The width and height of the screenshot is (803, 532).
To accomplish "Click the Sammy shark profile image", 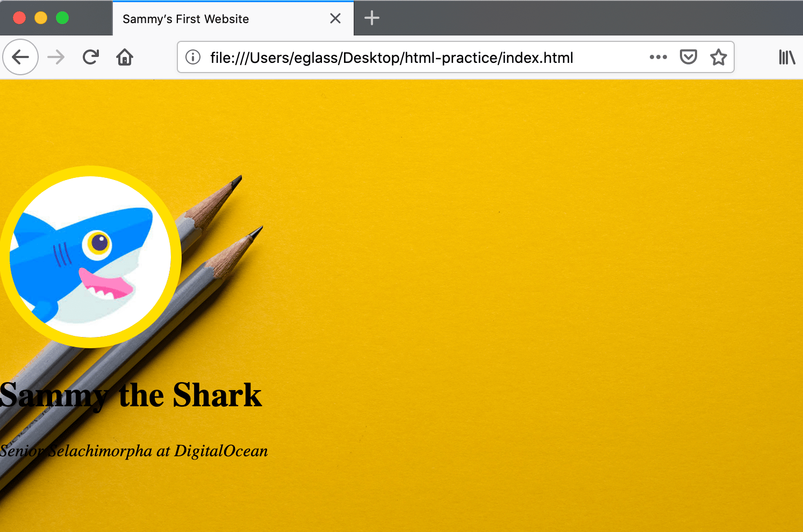I will [90, 257].
